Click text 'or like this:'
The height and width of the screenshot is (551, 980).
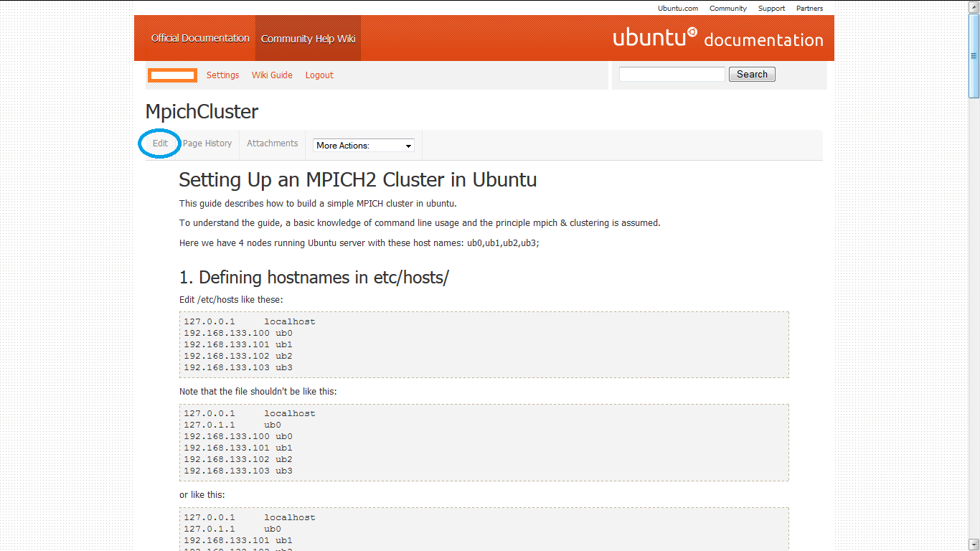(202, 495)
